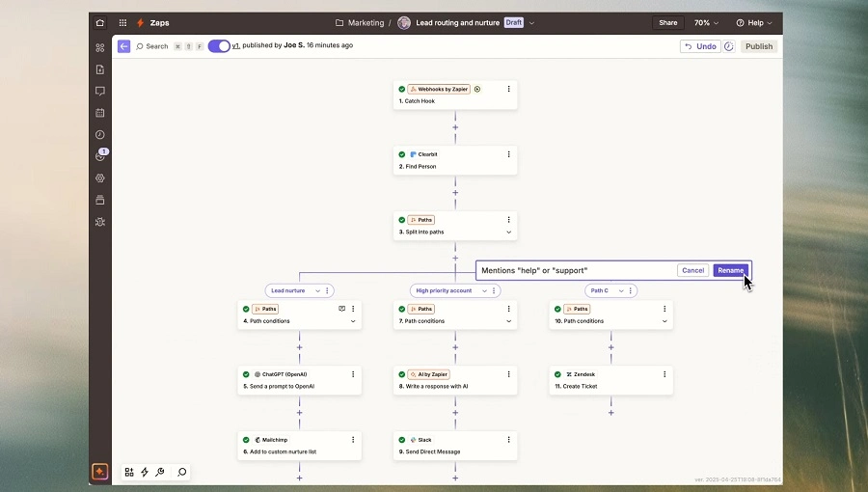Click the wrench tools icon in bottom toolbar

pyautogui.click(x=160, y=472)
